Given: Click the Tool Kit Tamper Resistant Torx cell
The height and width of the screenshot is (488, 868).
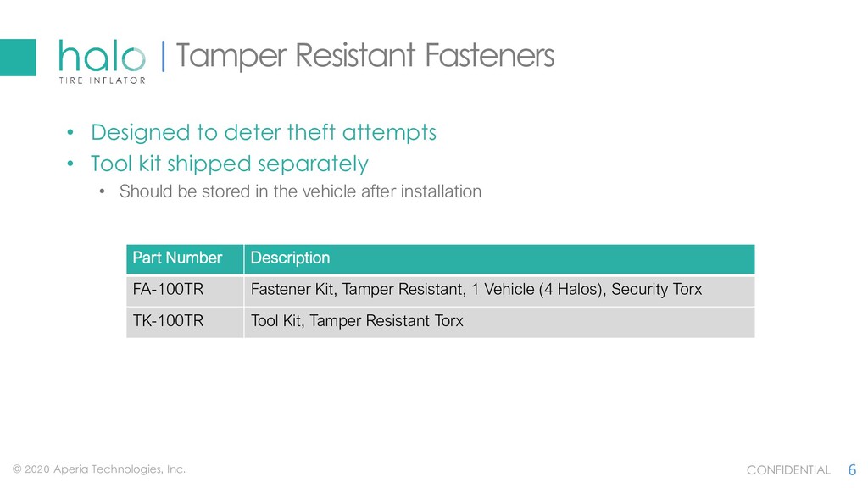Looking at the screenshot, I should (x=499, y=322).
